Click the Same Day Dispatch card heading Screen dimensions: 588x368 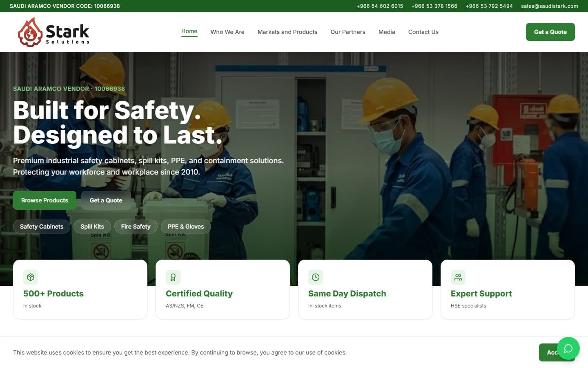[x=347, y=294]
